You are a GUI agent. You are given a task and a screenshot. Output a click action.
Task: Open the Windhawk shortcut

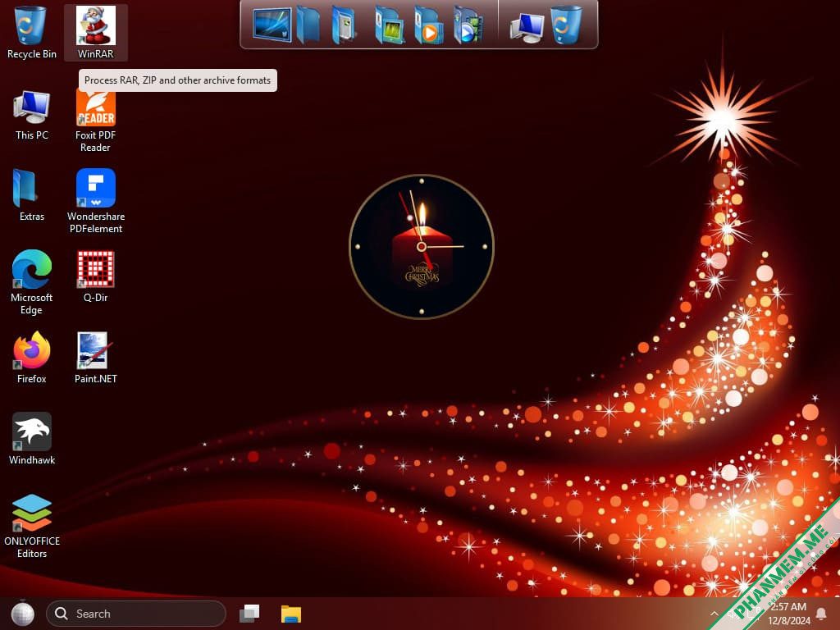tap(32, 439)
